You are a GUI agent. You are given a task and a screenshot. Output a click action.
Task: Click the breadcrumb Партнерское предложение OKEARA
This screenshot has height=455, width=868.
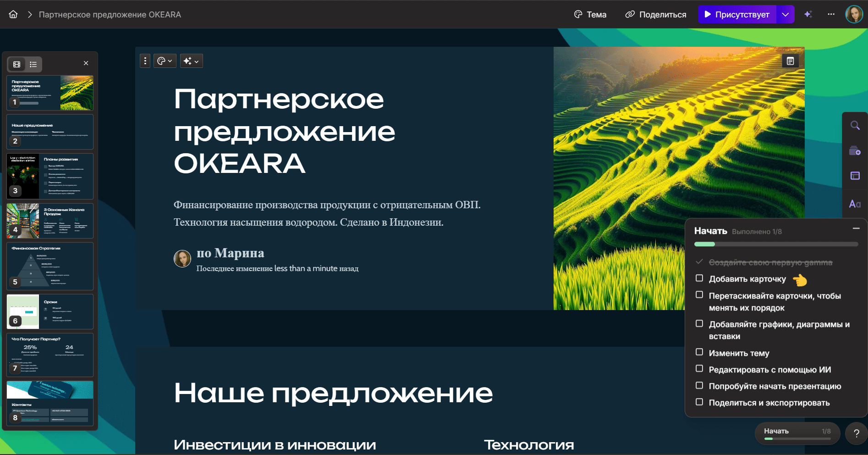tap(110, 15)
